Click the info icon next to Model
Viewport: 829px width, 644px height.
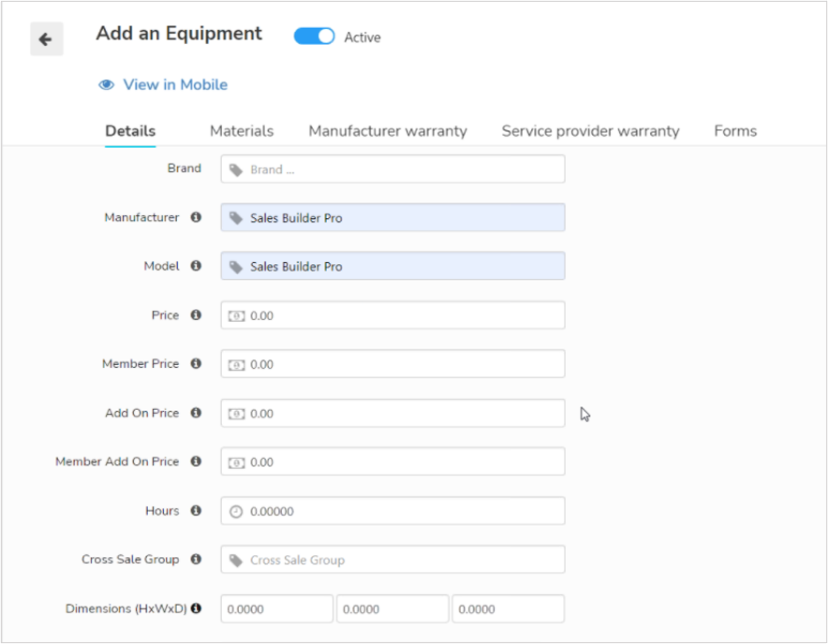(196, 266)
